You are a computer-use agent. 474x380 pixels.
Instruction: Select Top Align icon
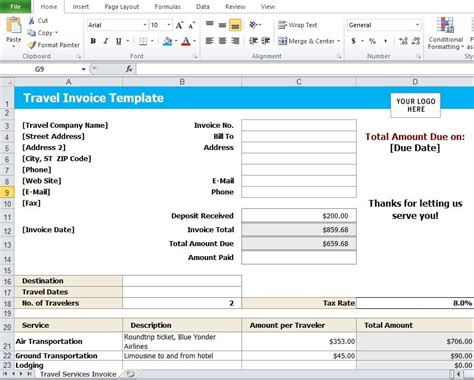tap(210, 24)
